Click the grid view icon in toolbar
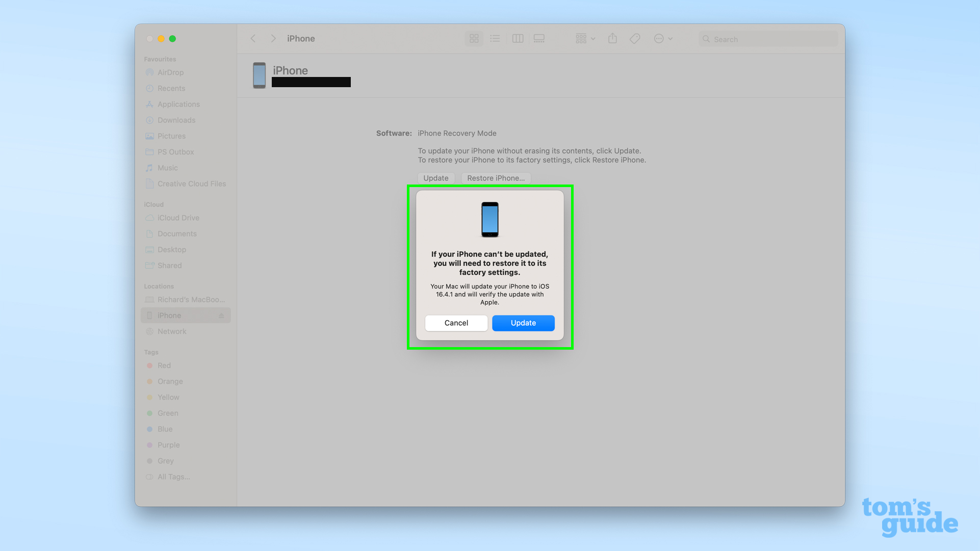This screenshot has height=551, width=980. (x=474, y=38)
